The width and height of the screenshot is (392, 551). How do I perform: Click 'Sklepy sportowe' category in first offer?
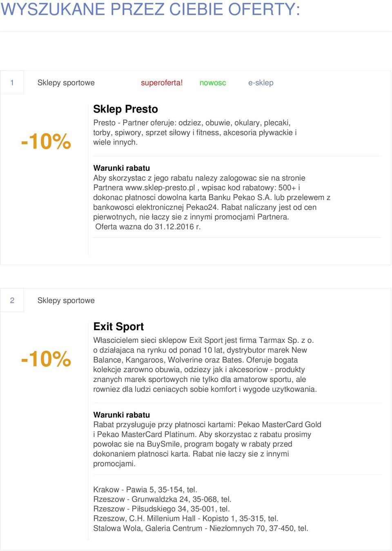(x=66, y=82)
